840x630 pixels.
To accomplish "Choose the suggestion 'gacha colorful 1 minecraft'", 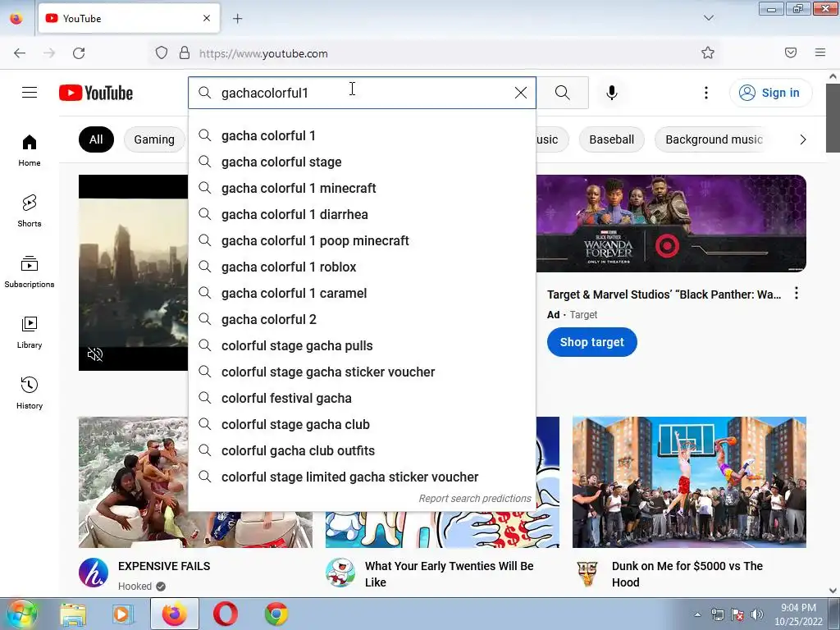I will [362, 188].
